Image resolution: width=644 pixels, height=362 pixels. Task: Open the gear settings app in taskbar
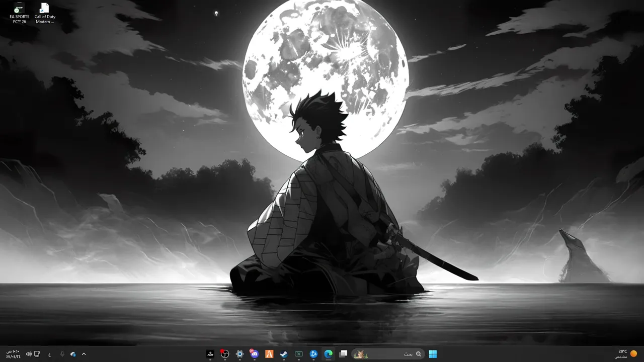click(x=239, y=354)
